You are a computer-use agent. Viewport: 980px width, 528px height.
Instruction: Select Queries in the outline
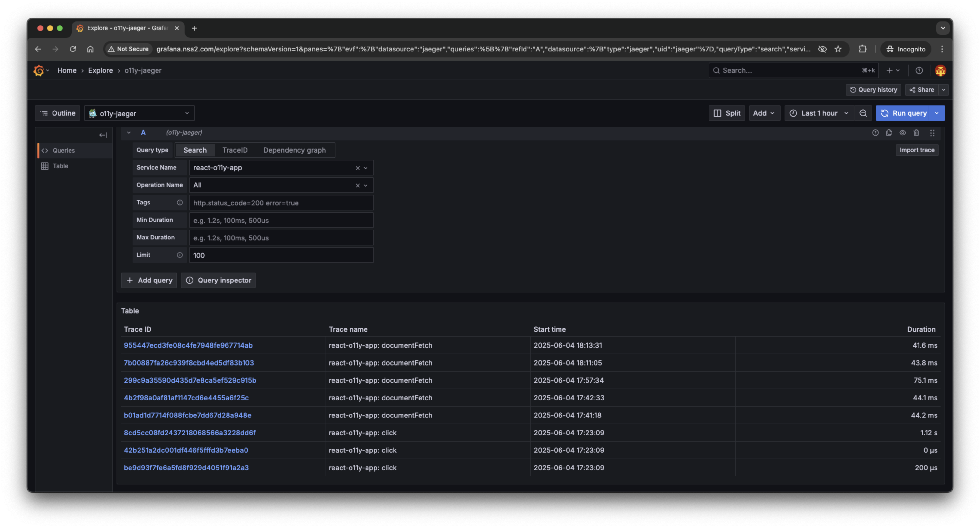pos(75,151)
